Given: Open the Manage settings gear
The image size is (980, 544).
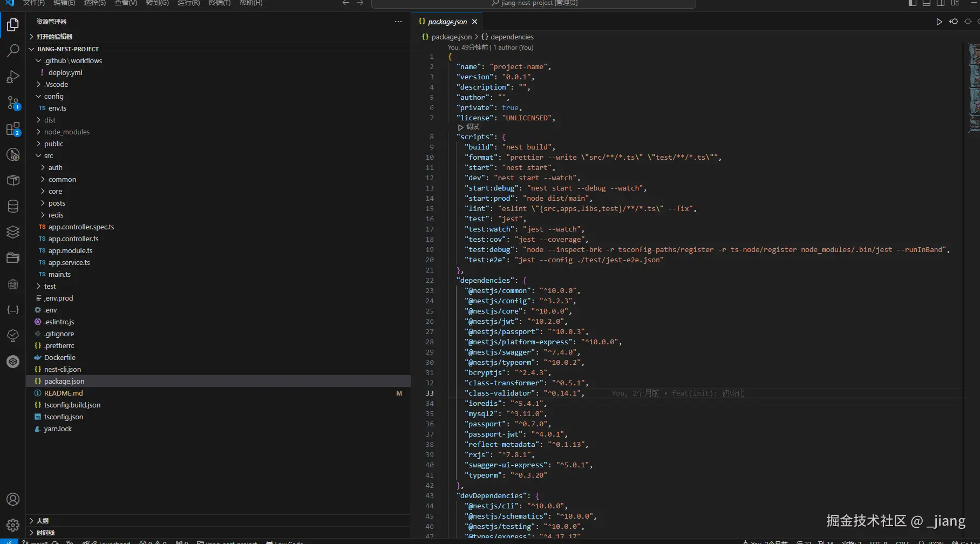Looking at the screenshot, I should 13,524.
